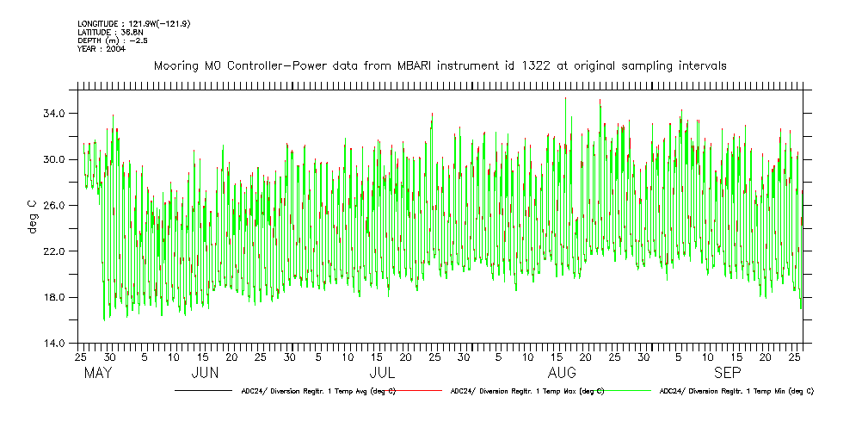Click the JUL month label

[382, 373]
